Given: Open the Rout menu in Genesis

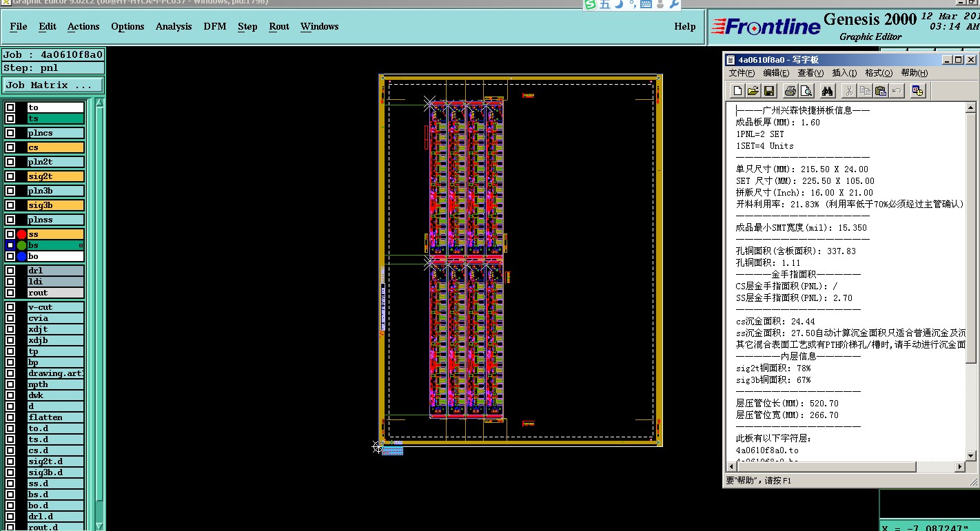Looking at the screenshot, I should (279, 26).
